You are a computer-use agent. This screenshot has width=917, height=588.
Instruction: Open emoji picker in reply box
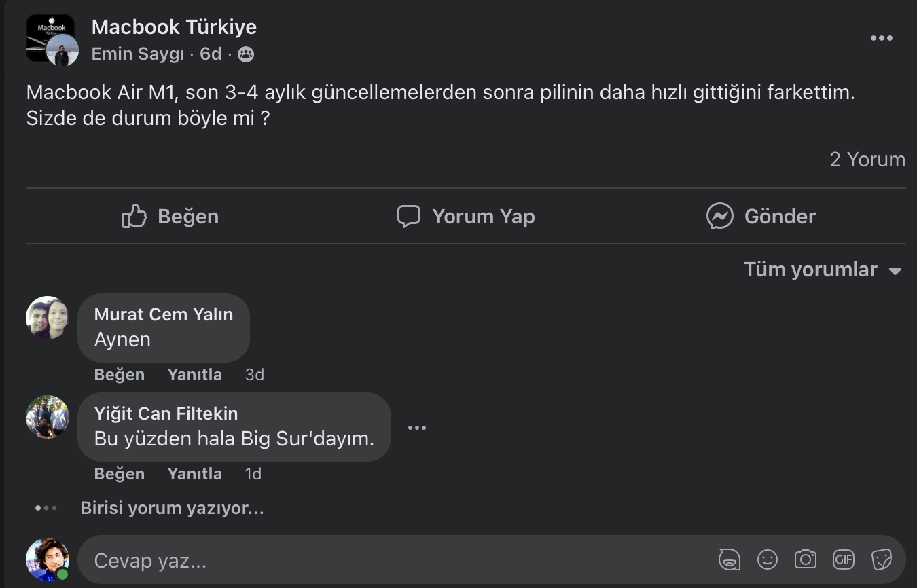pyautogui.click(x=768, y=559)
